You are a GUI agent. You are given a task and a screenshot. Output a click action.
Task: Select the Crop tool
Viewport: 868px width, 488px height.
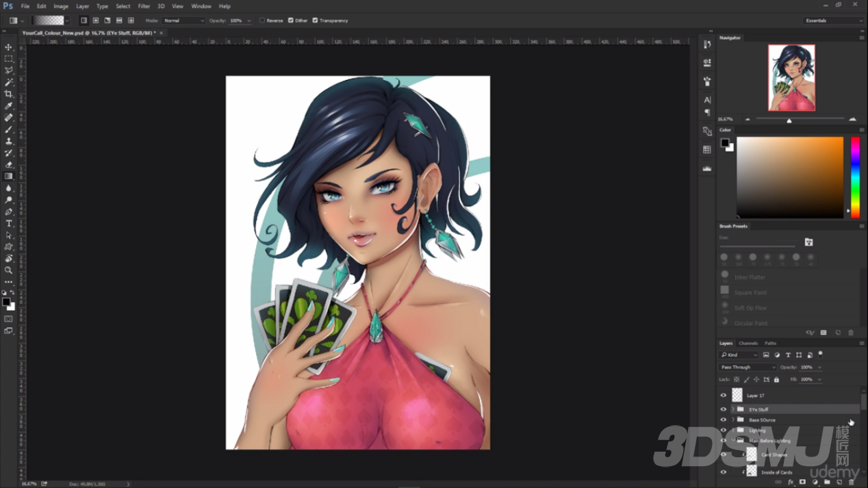(x=9, y=94)
